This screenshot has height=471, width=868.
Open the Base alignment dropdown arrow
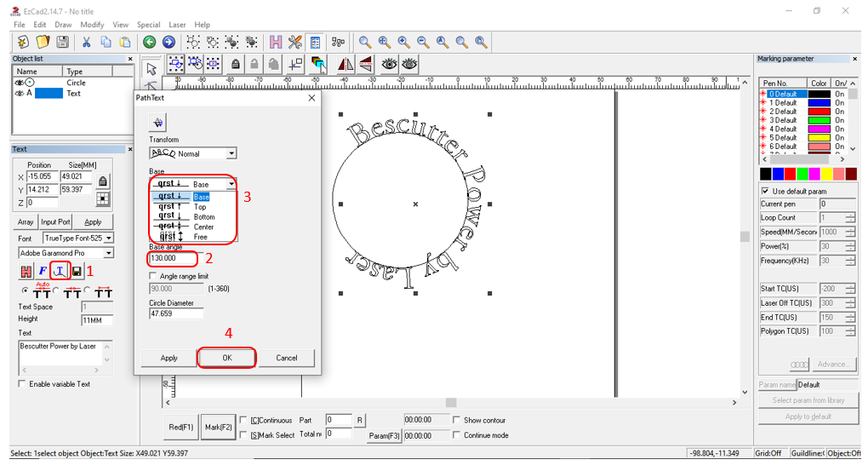(x=231, y=184)
